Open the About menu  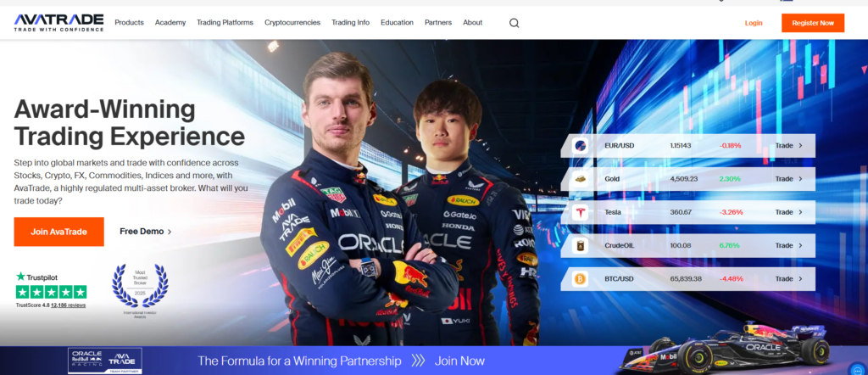click(473, 23)
